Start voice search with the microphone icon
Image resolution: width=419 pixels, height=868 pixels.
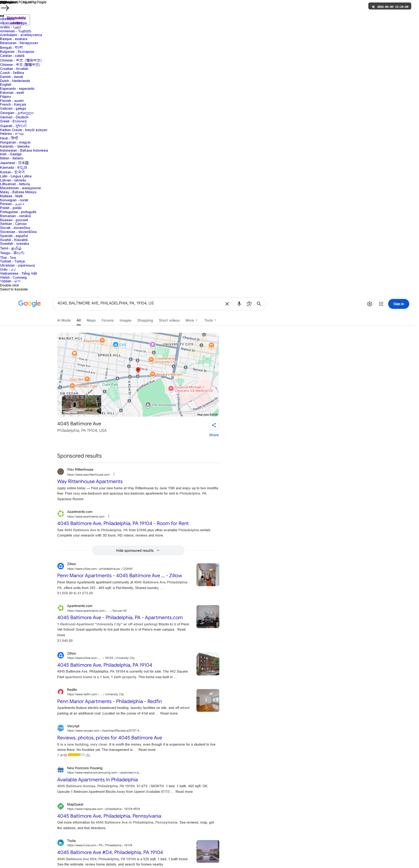click(239, 304)
